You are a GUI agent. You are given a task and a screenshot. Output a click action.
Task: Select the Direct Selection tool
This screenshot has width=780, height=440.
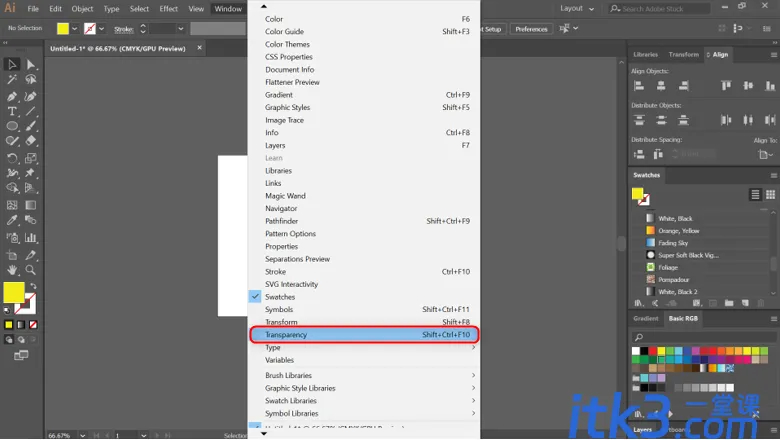tap(31, 64)
